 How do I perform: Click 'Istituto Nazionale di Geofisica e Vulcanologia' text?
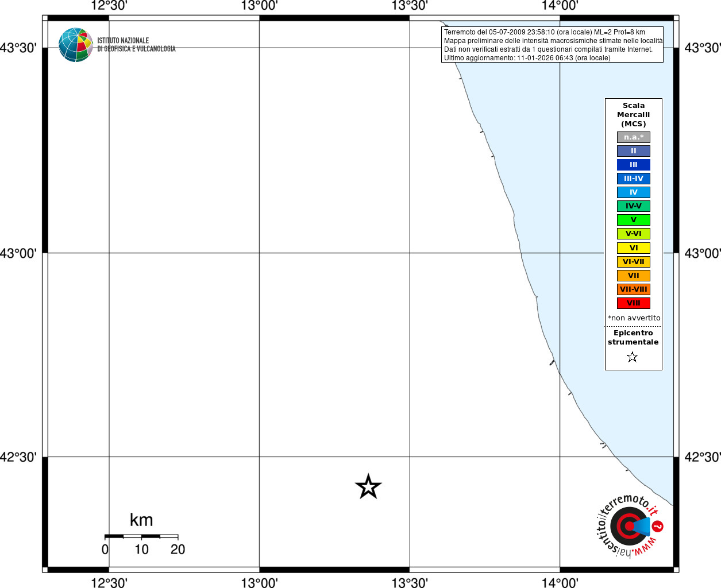[136, 45]
